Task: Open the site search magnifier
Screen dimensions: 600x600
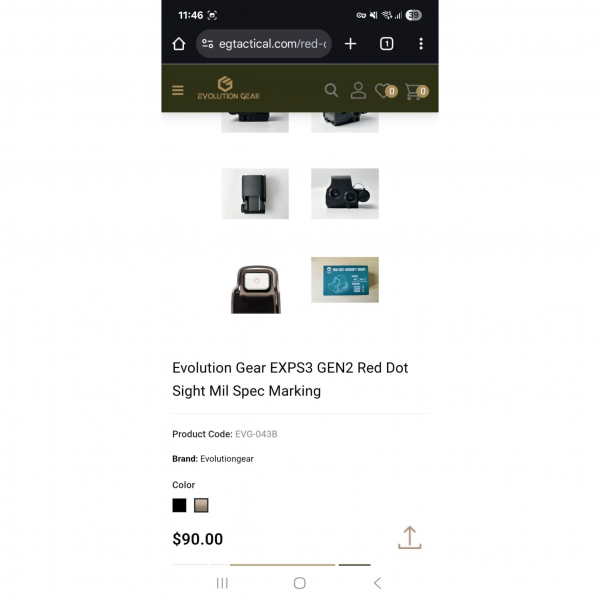Action: pyautogui.click(x=331, y=91)
